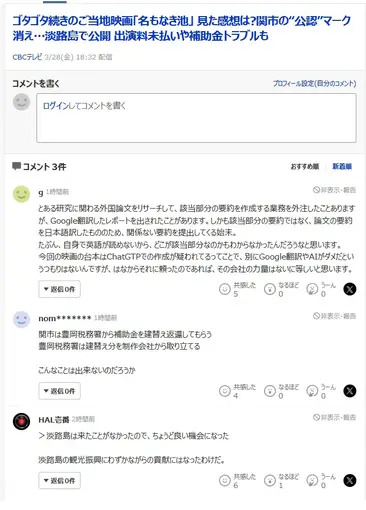Expand 返信0件 under nom******* comment
This screenshot has height=510, width=366.
click(x=59, y=391)
